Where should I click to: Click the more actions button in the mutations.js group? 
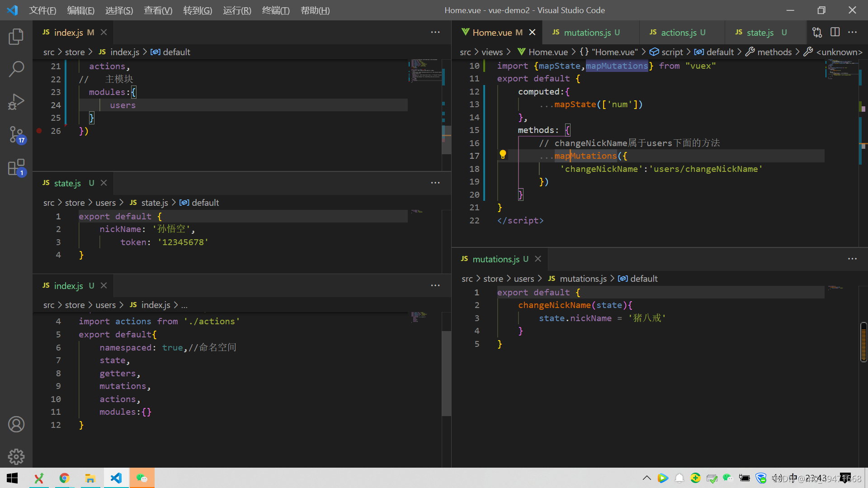pyautogui.click(x=852, y=259)
